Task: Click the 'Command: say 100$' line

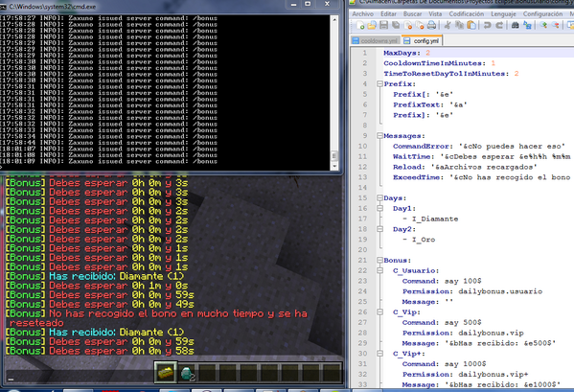Action: click(442, 281)
